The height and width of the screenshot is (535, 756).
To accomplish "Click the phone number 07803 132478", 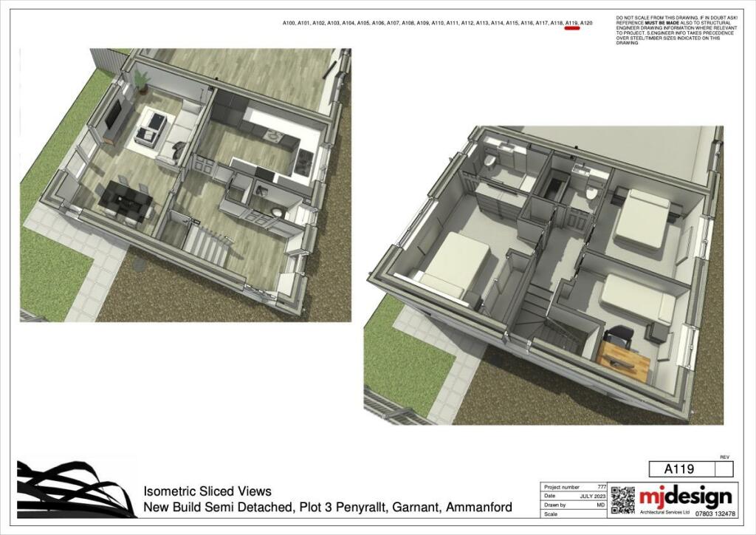I will click(x=715, y=513).
